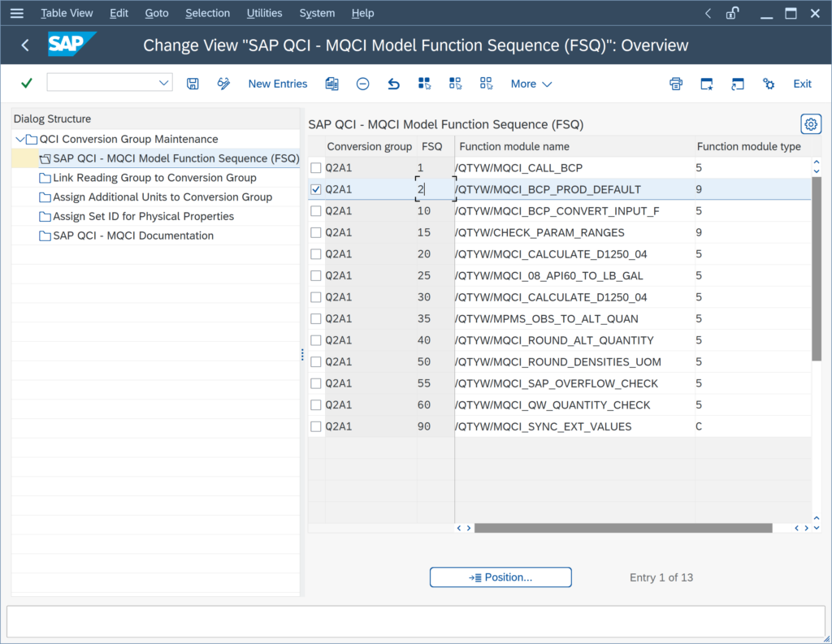This screenshot has height=644, width=832.
Task: Click the FSQ input field containing 2
Action: coord(435,189)
